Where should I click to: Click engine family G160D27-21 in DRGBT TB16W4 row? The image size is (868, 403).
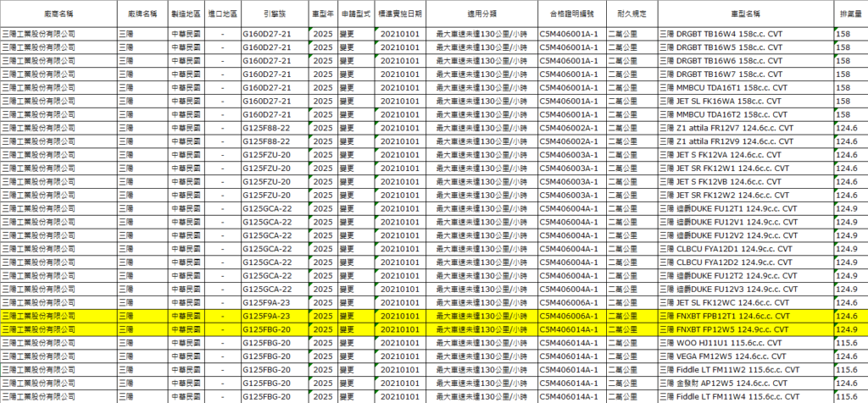click(x=274, y=34)
